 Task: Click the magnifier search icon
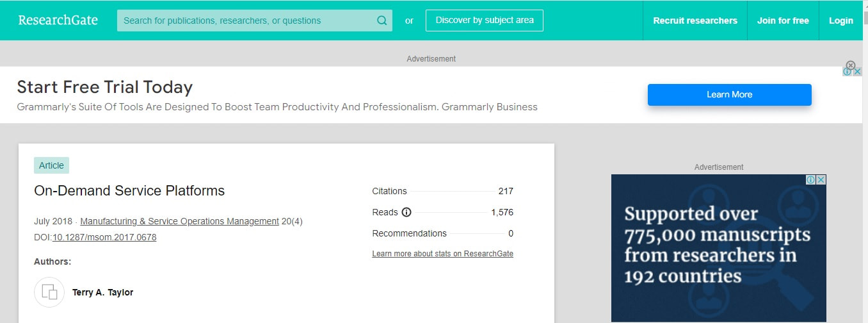pyautogui.click(x=382, y=21)
